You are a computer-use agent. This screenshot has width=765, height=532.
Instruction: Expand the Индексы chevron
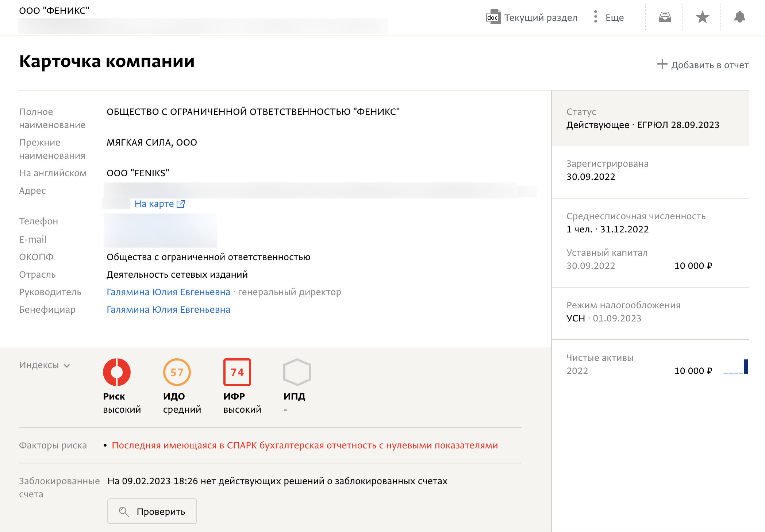point(67,366)
